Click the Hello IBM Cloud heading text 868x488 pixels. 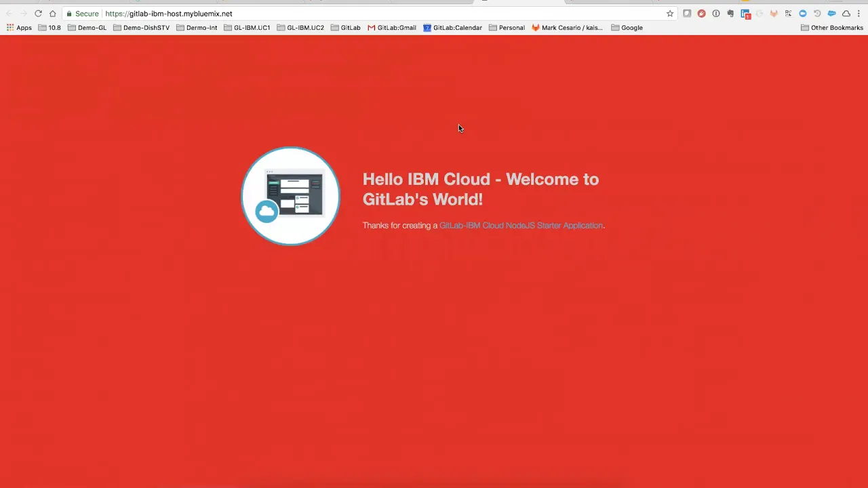click(x=480, y=189)
